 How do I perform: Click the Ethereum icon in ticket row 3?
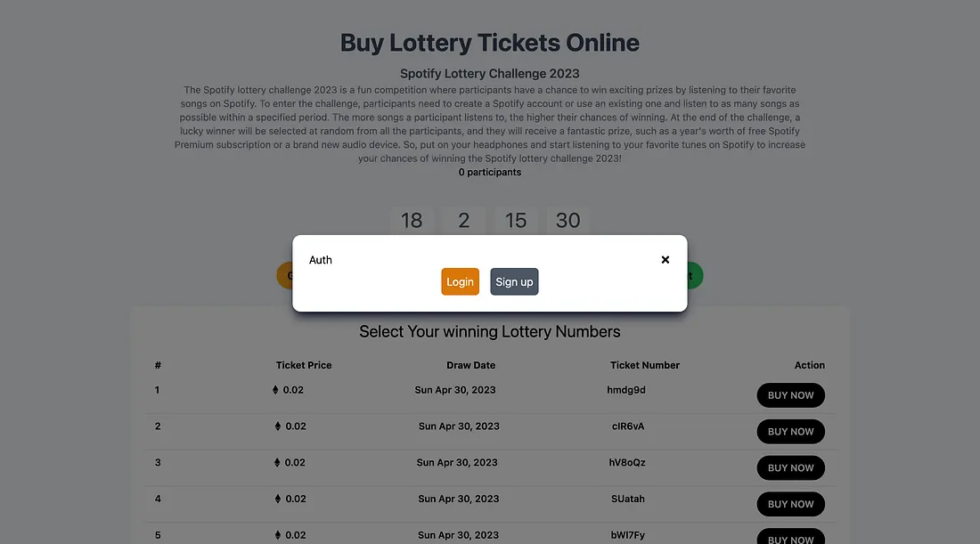tap(277, 463)
